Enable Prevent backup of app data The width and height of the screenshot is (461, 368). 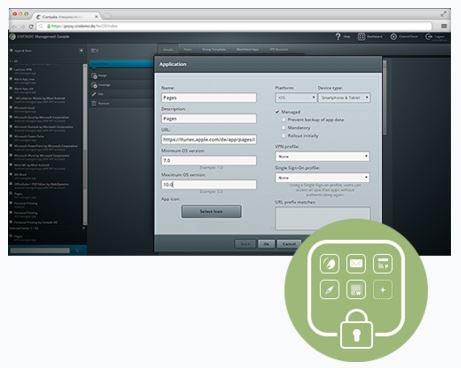[284, 119]
